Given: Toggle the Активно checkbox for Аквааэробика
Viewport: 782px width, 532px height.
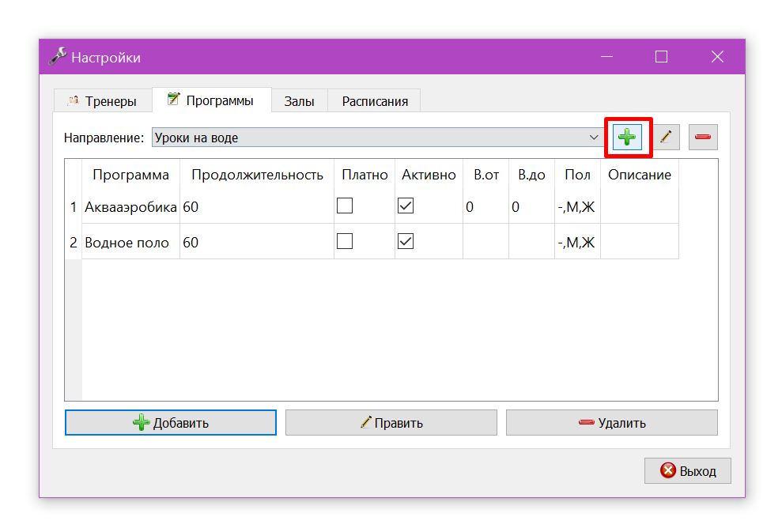Looking at the screenshot, I should (406, 206).
